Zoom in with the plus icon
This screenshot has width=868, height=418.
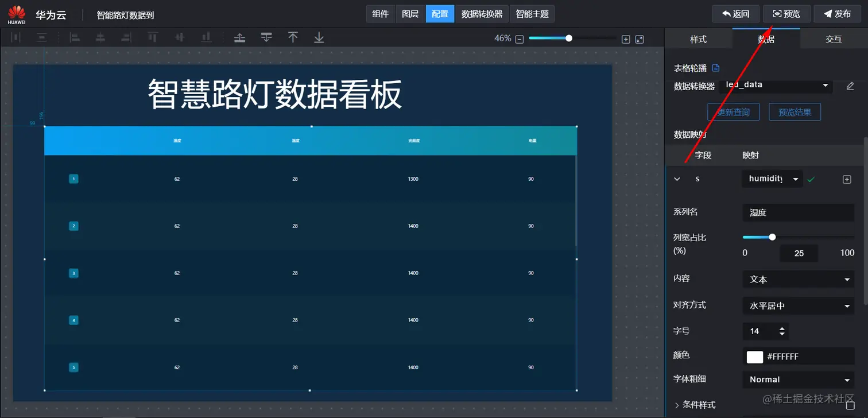(x=626, y=39)
